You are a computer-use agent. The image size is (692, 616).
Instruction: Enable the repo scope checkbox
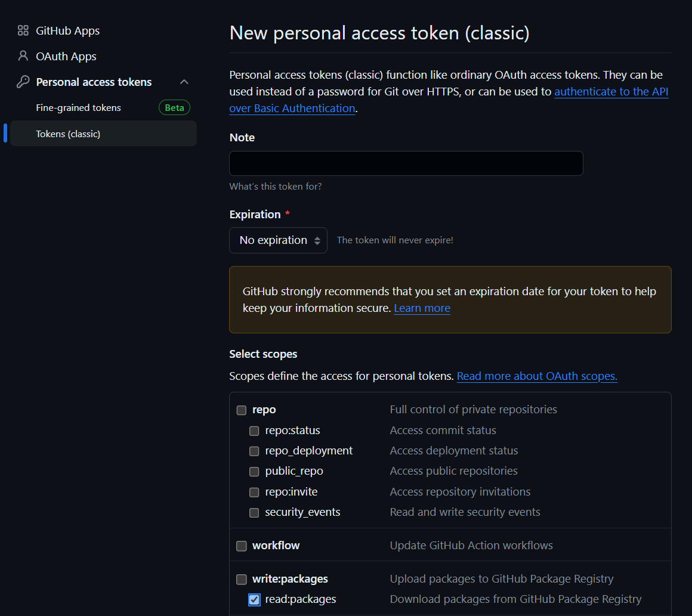241,410
